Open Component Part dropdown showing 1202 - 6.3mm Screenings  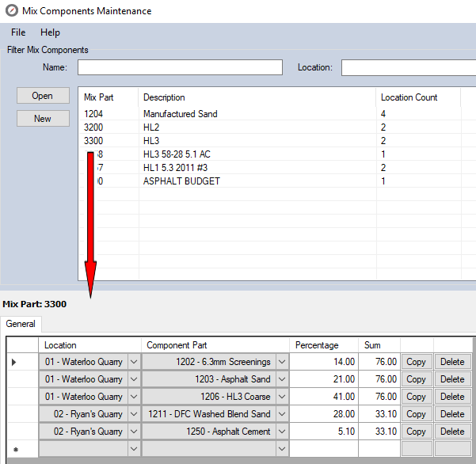[x=282, y=362]
